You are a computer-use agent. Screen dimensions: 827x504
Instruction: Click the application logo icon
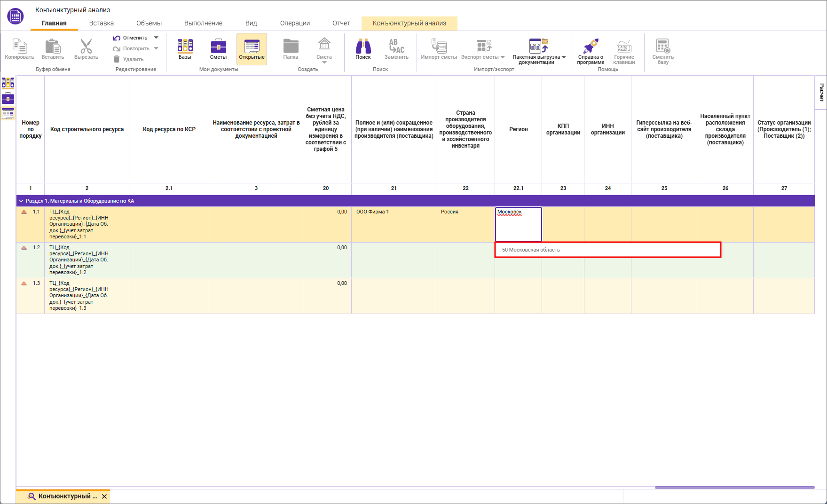[x=16, y=16]
